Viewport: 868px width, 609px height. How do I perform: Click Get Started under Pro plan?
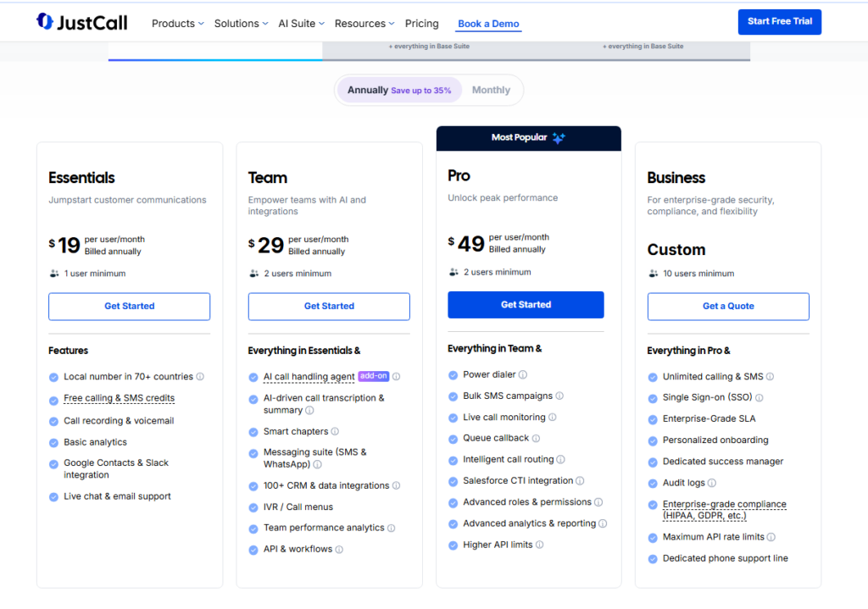pos(526,305)
